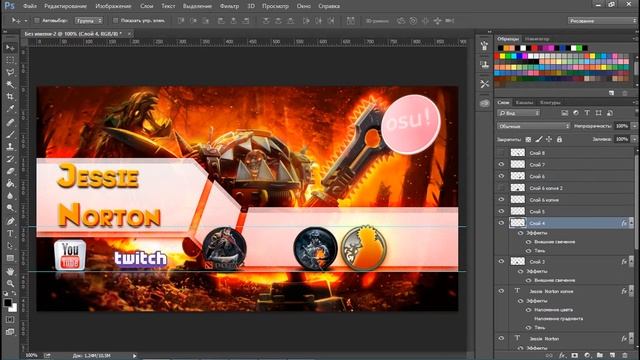
Task: Enable Показать упр. элем. checkbox
Action: (x=116, y=20)
